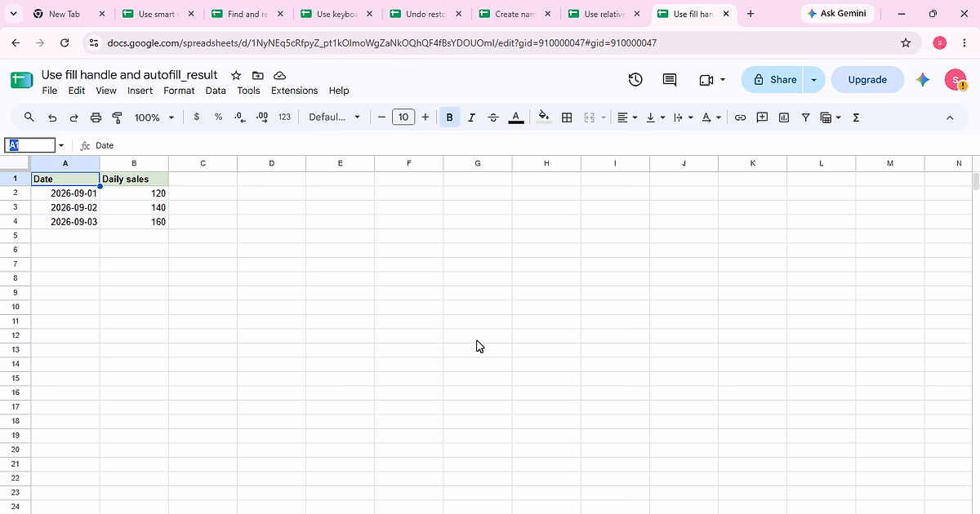Open the zoom 100% dropdown

(154, 117)
